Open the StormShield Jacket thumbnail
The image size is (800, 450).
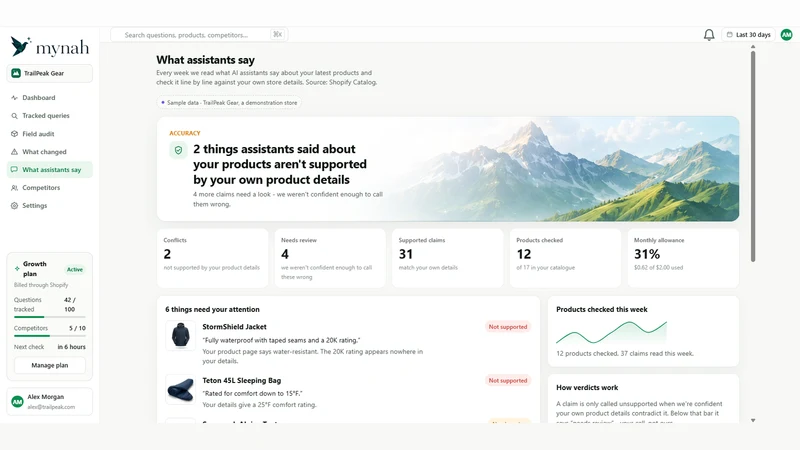(181, 335)
